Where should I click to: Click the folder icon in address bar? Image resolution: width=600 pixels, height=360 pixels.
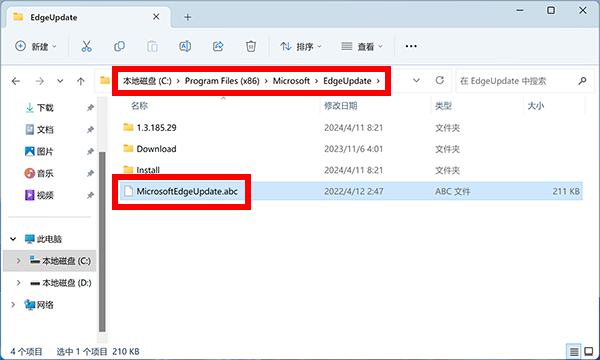(105, 80)
